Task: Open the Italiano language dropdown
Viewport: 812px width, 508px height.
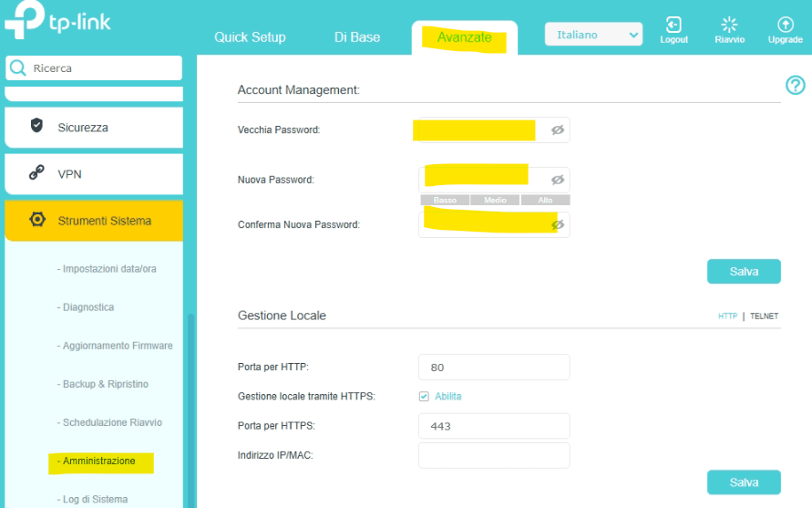Action: 593,35
